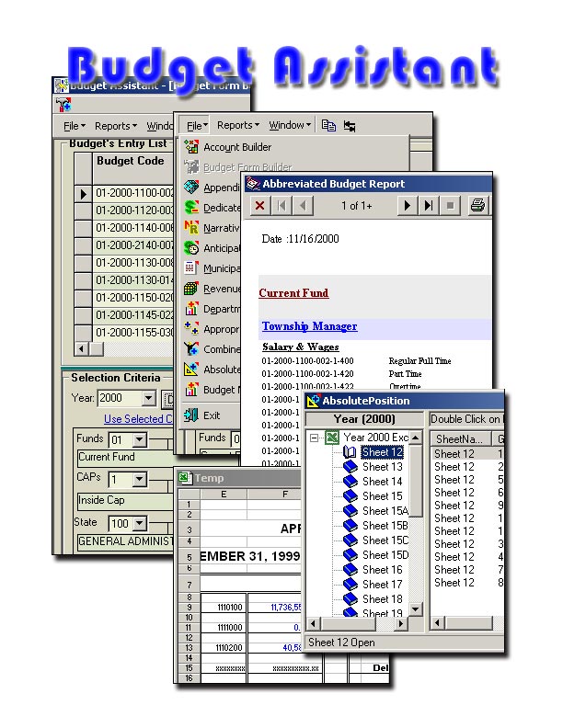This screenshot has height=728, width=563.
Task: Click the Municipal menu item building icon
Action: pos(191,267)
